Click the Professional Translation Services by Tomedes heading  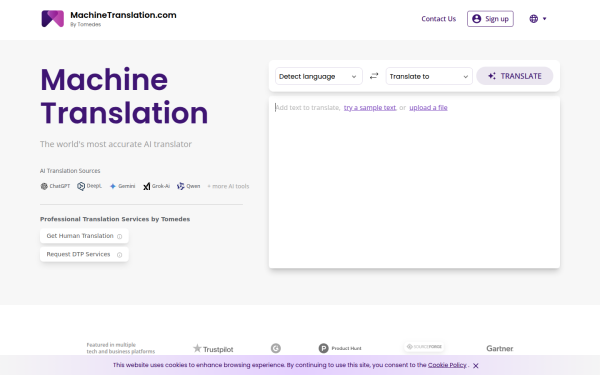point(115,219)
